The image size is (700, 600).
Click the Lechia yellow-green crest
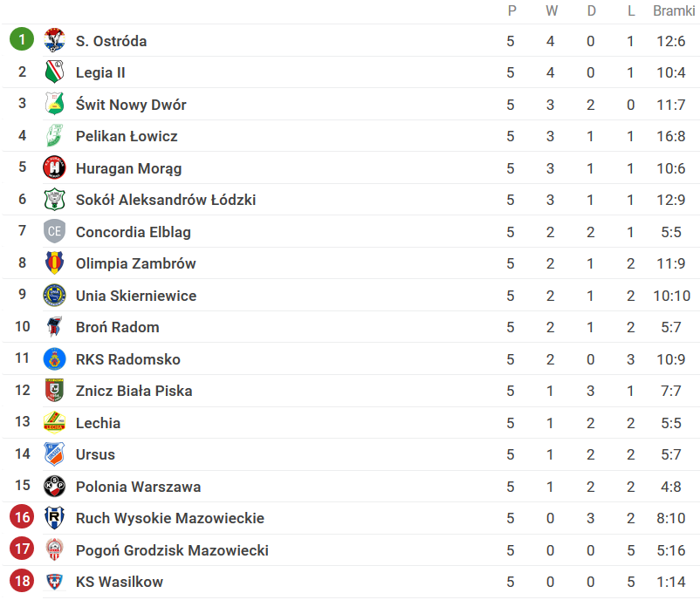coord(54,422)
